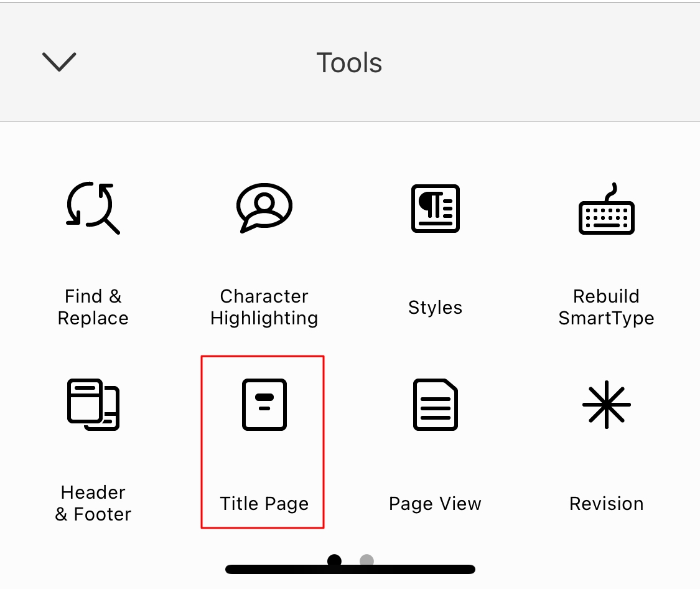Tap the "Page View" label
Image resolution: width=700 pixels, height=589 pixels.
(x=436, y=504)
